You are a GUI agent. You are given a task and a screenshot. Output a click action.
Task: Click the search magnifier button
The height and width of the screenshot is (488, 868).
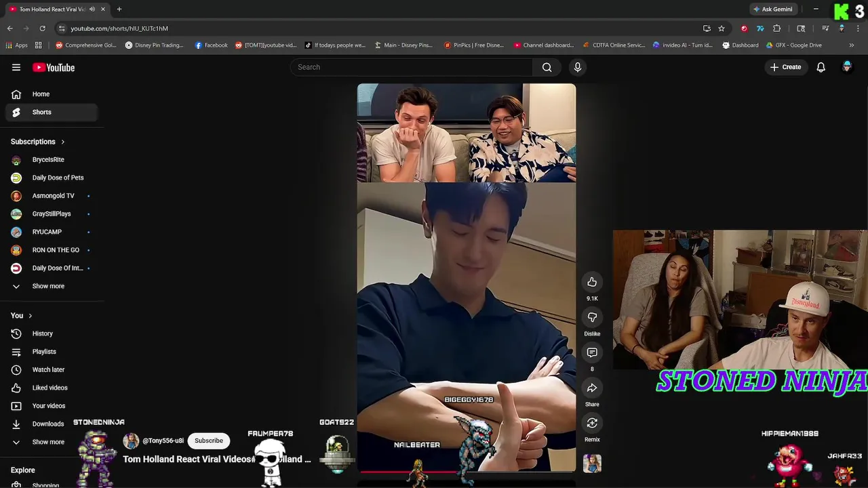pyautogui.click(x=547, y=67)
